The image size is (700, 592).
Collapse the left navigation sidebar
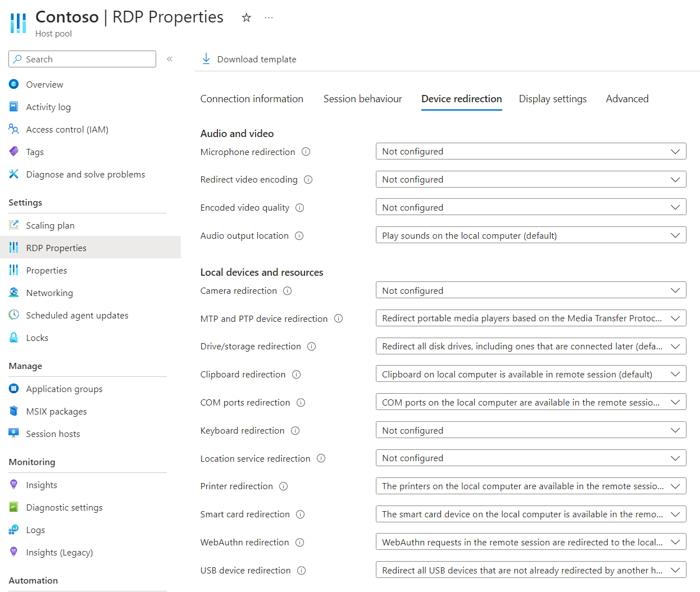click(x=169, y=58)
